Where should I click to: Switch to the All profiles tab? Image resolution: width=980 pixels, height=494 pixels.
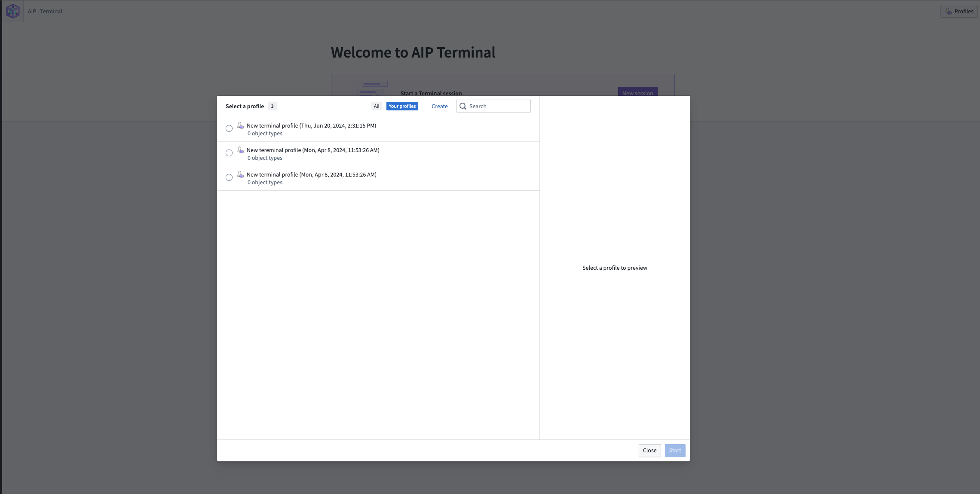click(x=376, y=106)
